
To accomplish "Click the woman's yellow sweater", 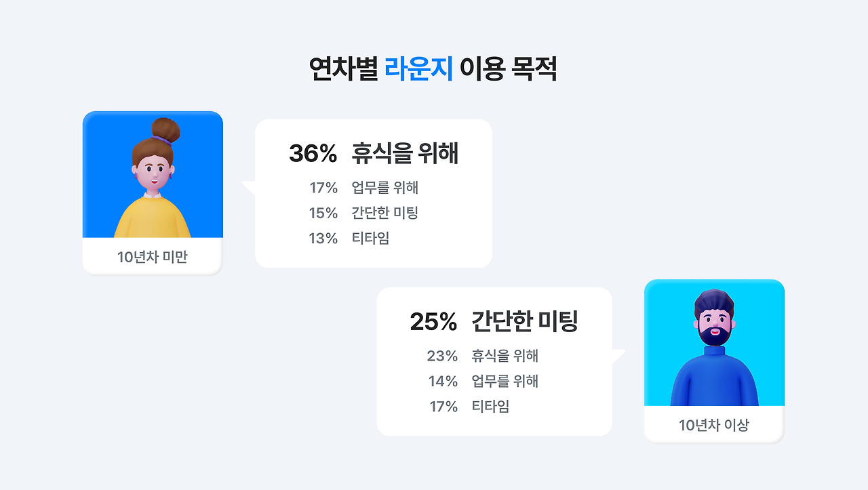I will point(153,217).
